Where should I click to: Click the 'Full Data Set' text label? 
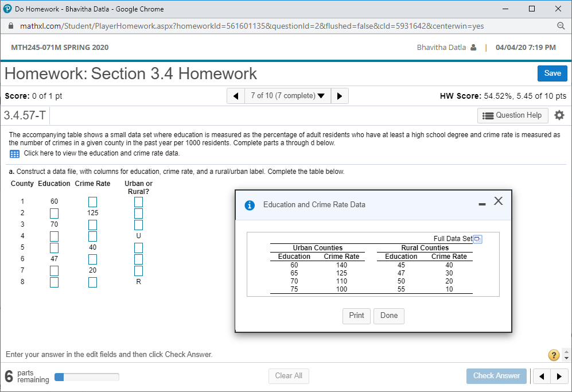click(x=453, y=239)
